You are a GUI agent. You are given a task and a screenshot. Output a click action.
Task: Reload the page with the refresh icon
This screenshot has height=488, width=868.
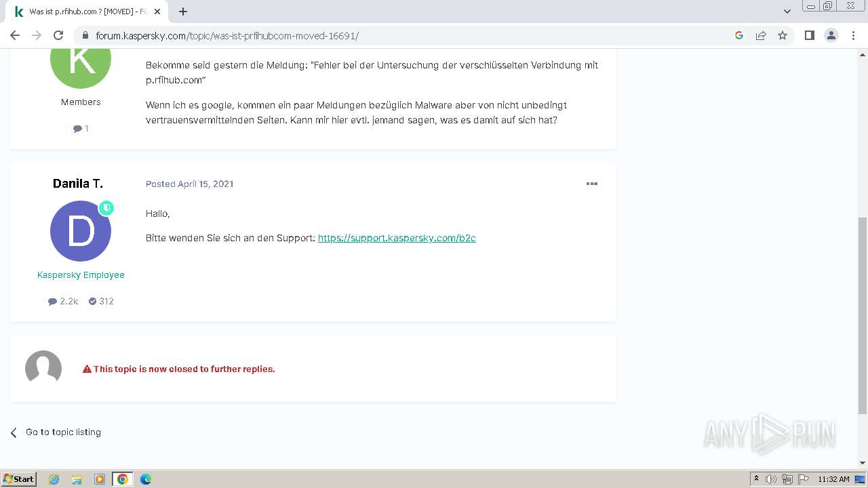tap(58, 35)
